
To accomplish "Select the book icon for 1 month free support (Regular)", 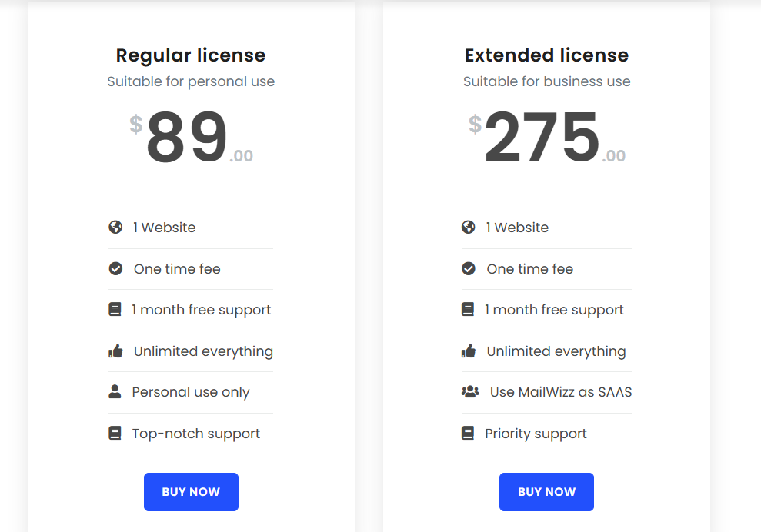I will (115, 309).
